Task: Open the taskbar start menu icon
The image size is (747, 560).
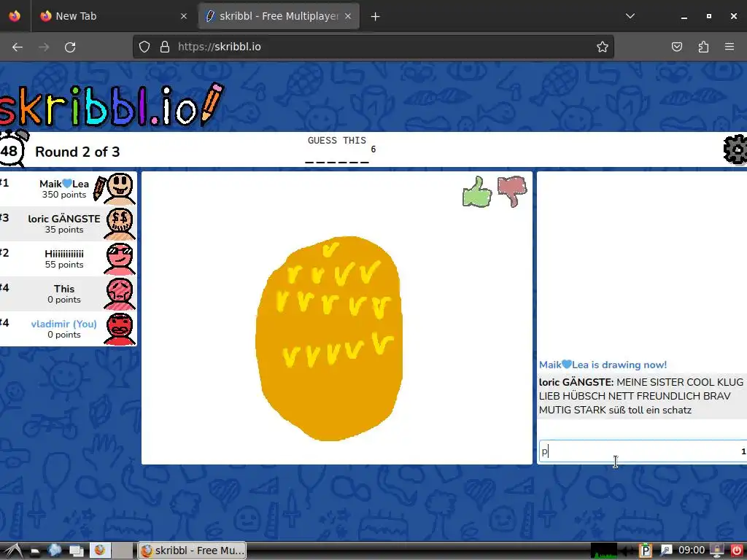Action: (12, 551)
